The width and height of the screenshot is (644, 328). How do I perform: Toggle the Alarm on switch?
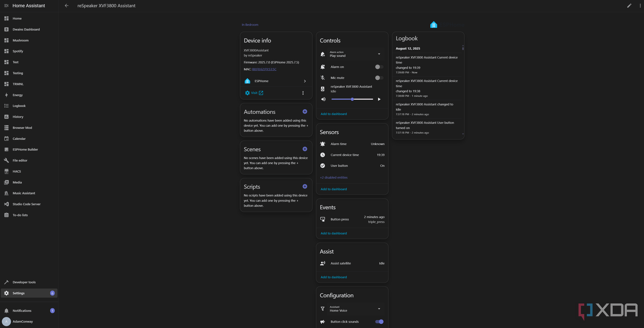pos(379,67)
